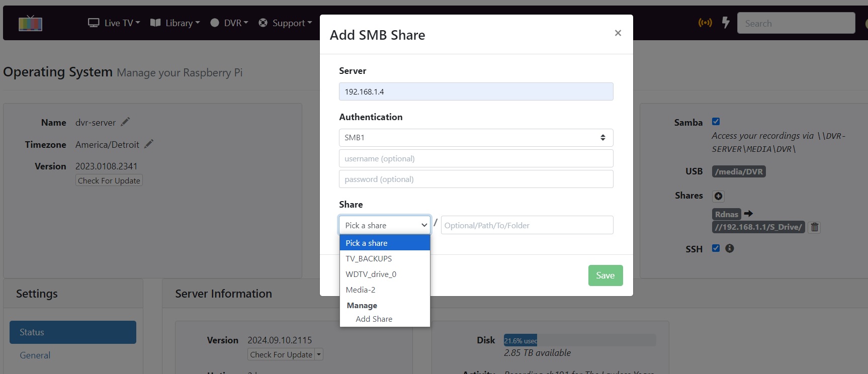Click the Channels DVR logo icon
This screenshot has height=374, width=868.
[30, 23]
